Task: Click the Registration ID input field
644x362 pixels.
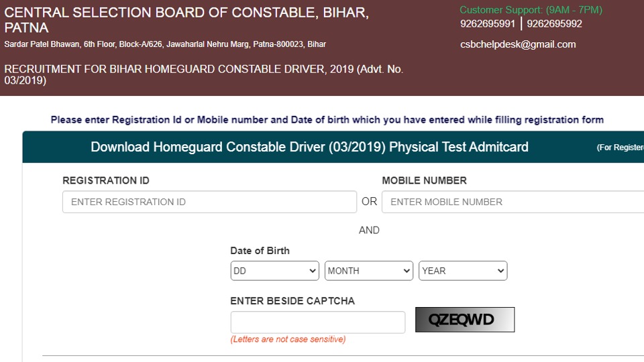Action: (x=209, y=202)
